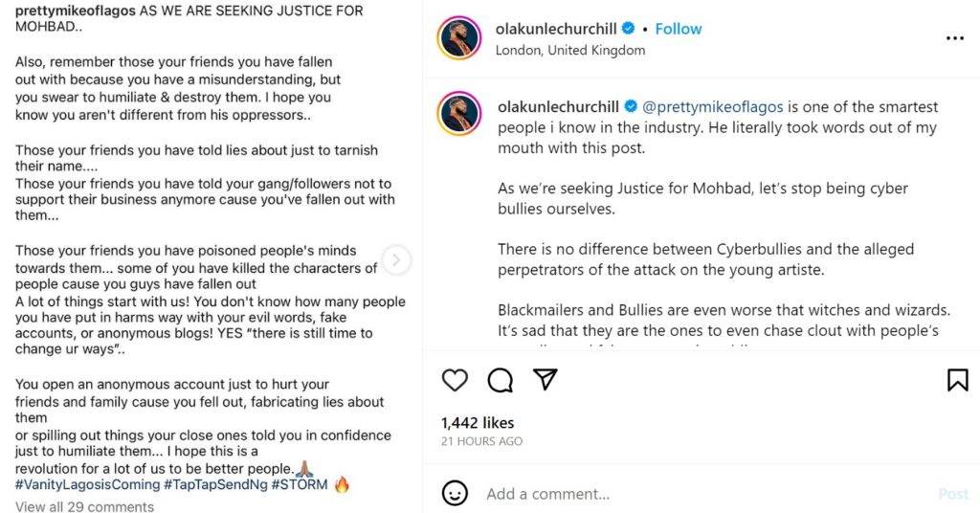This screenshot has width=980, height=513.
Task: Open comments with the speech bubble icon
Action: [500, 380]
